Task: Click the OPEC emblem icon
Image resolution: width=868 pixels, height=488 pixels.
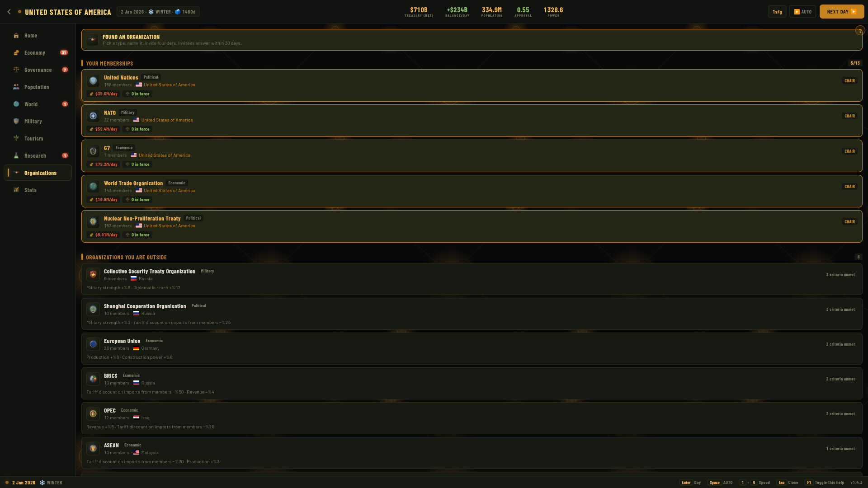Action: (x=93, y=413)
